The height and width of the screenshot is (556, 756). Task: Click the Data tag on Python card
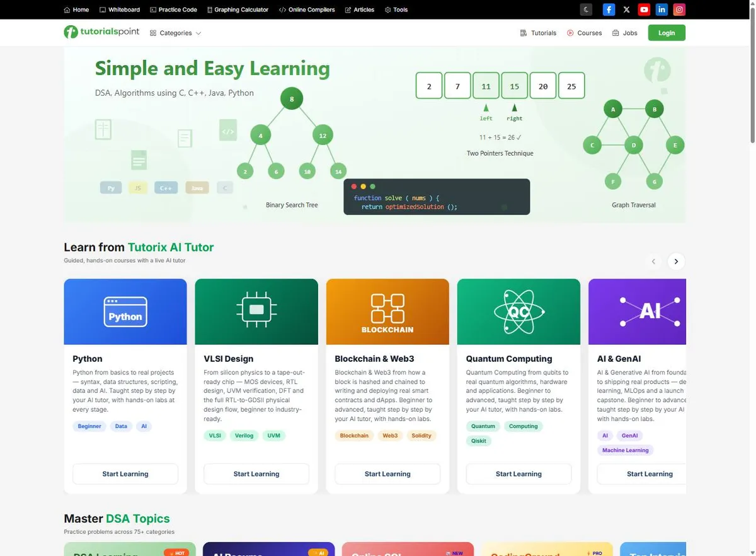(x=121, y=426)
